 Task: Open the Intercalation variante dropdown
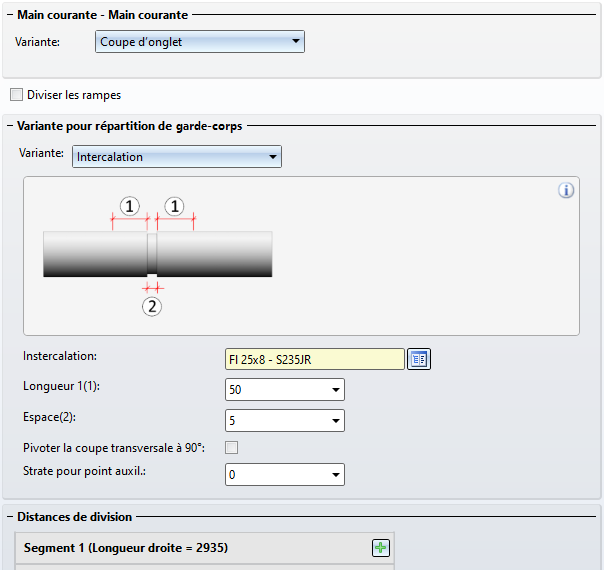coord(177,157)
